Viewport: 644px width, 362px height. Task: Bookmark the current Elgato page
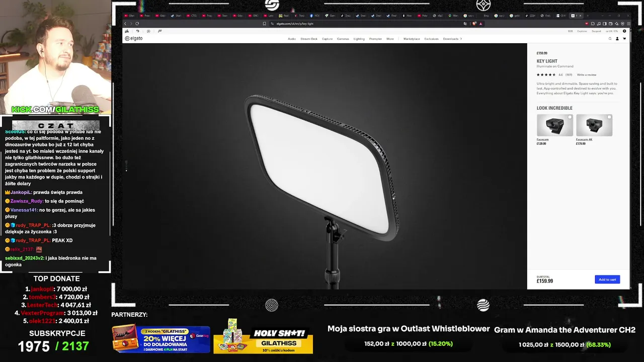264,24
